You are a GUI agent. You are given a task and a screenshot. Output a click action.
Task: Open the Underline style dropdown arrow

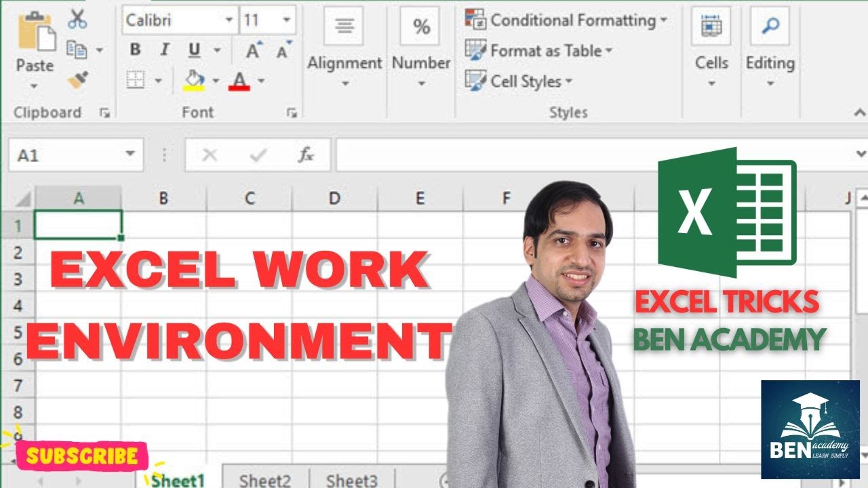pyautogui.click(x=217, y=51)
